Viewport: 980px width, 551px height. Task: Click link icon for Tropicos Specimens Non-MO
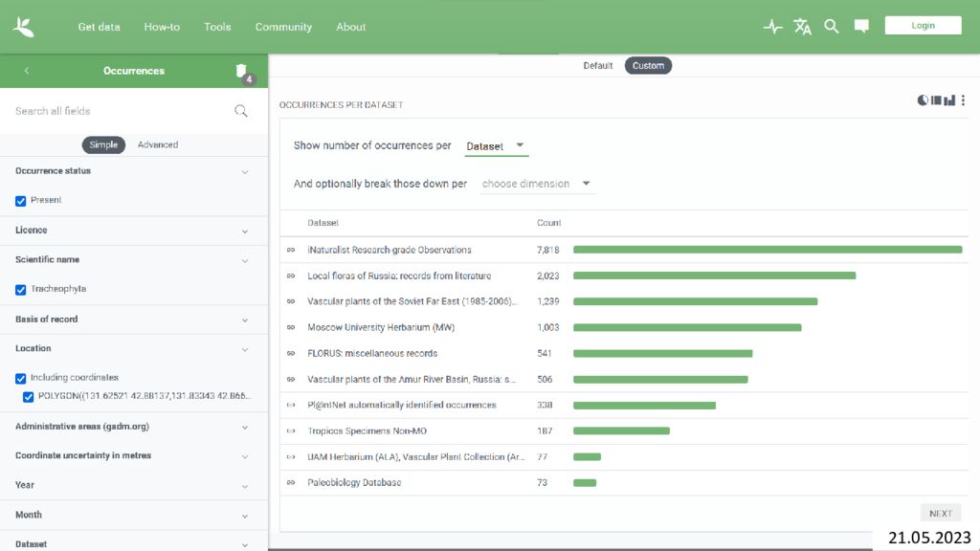291,431
